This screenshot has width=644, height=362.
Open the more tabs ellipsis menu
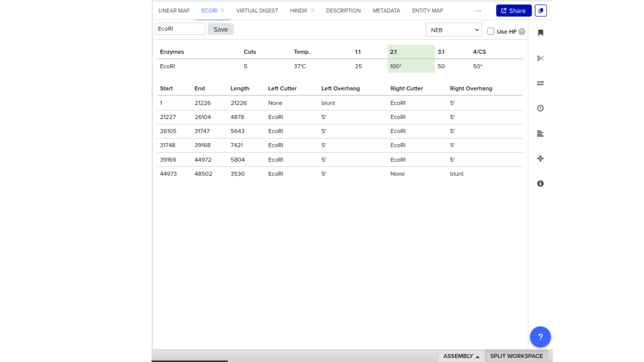[478, 11]
